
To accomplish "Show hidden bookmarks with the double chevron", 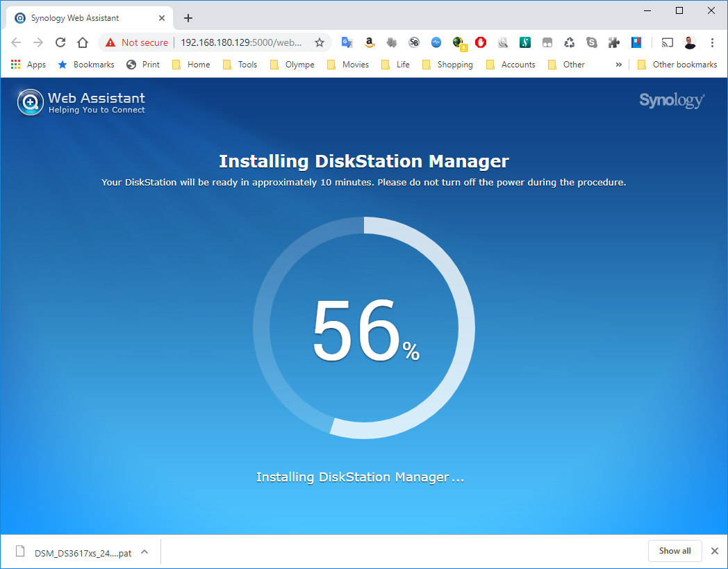I will [618, 65].
